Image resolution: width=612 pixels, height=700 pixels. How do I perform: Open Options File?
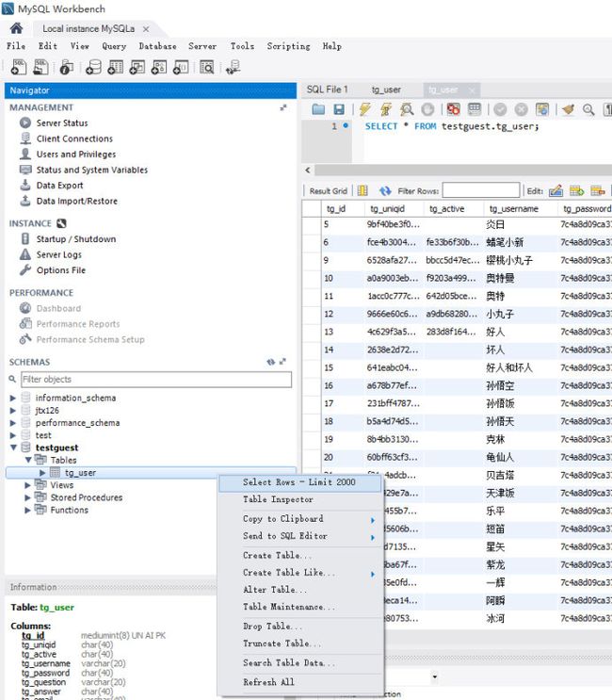(x=60, y=270)
